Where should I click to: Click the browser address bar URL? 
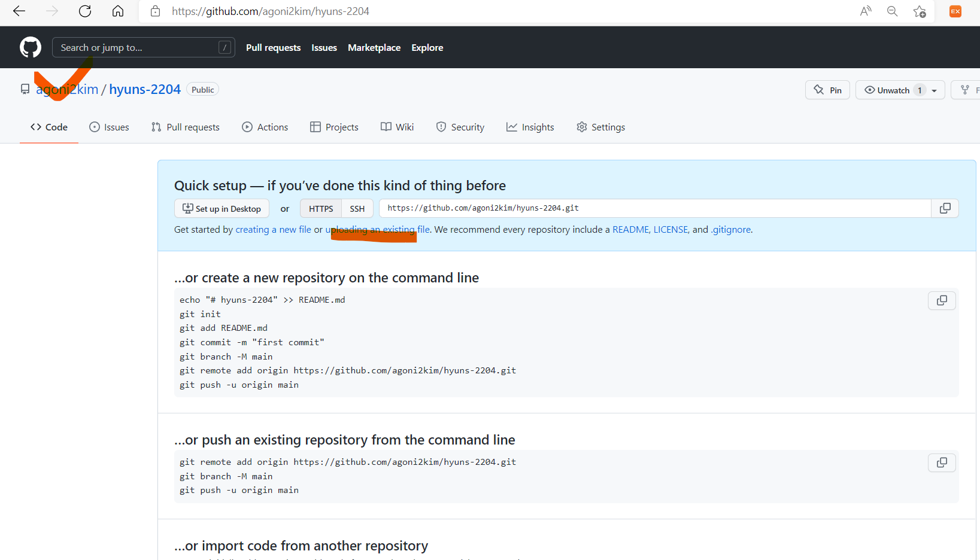271,11
